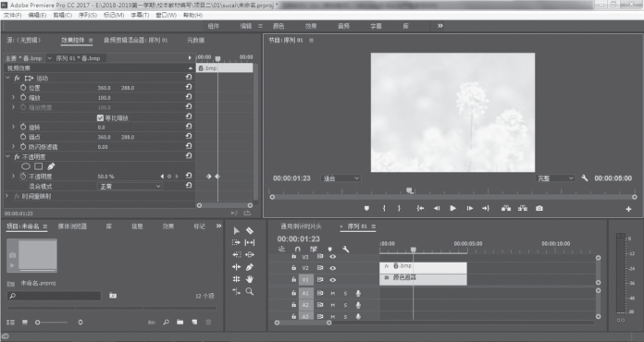The width and height of the screenshot is (644, 342).
Task: Hide track V1 using its eye icon
Action: (333, 280)
